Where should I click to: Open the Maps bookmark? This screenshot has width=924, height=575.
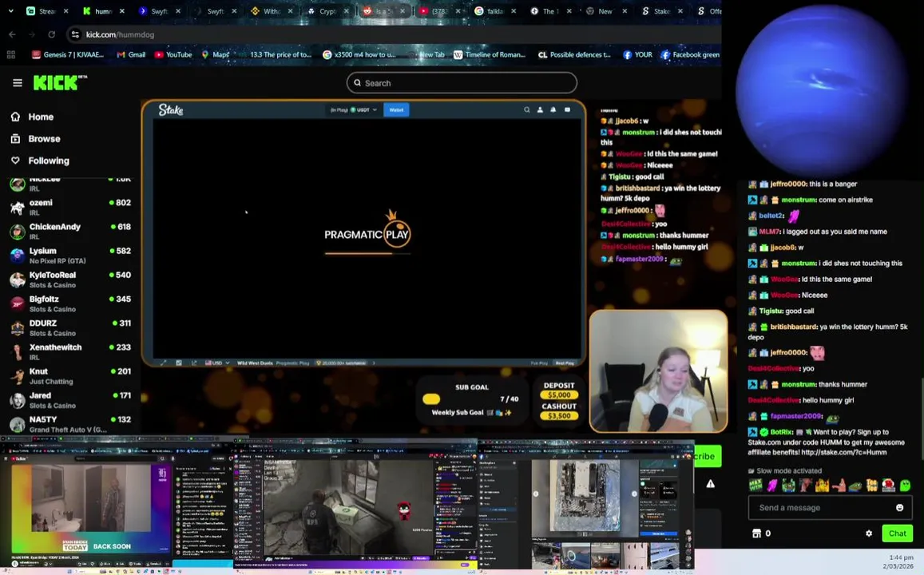tap(216, 55)
